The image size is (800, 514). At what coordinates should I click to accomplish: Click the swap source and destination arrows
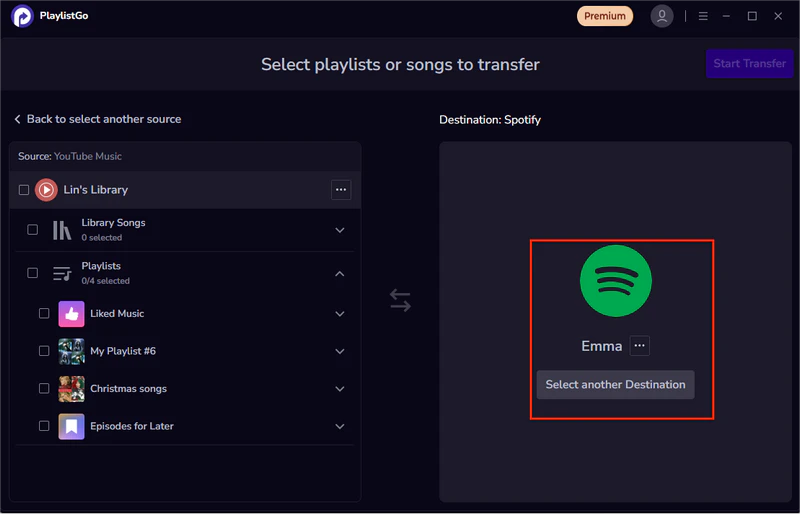point(401,300)
